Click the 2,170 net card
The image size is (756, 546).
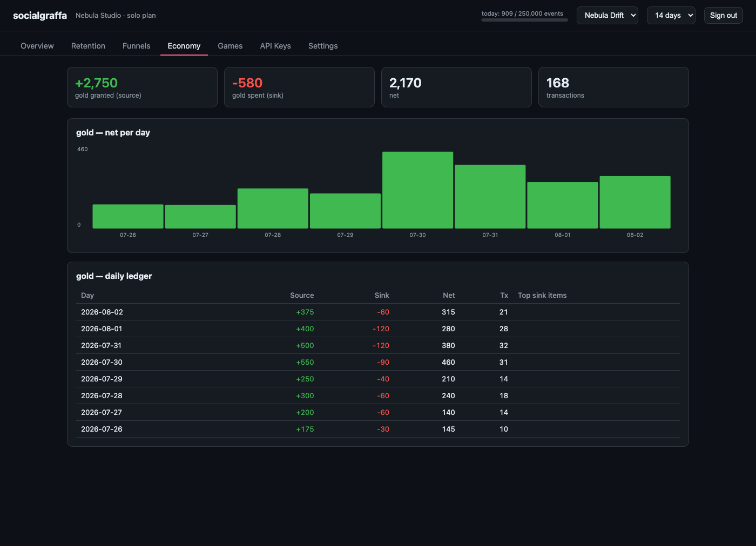pyautogui.click(x=456, y=87)
